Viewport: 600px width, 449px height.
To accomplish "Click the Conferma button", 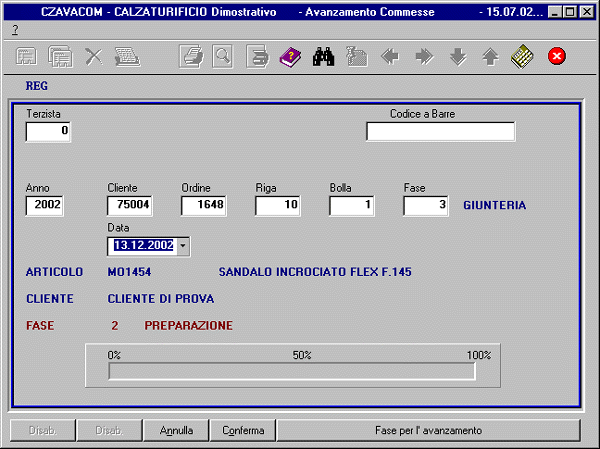I will pos(243,430).
